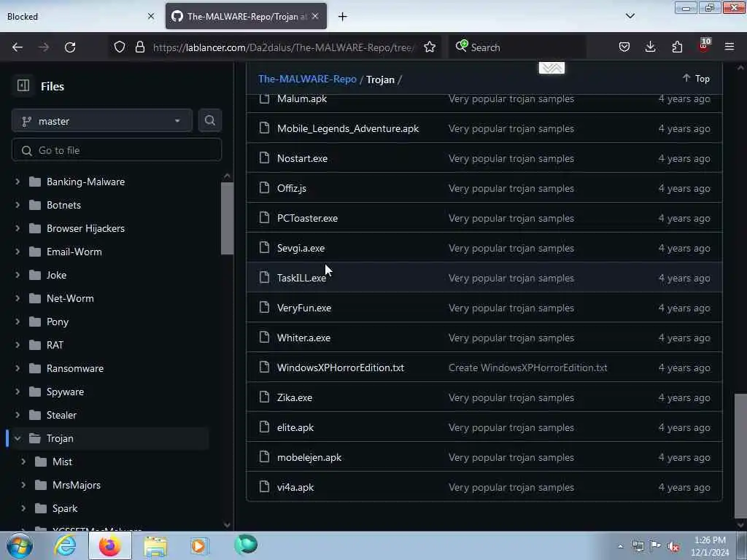
Task: Open Windows Media Player taskbar icon
Action: point(199,545)
